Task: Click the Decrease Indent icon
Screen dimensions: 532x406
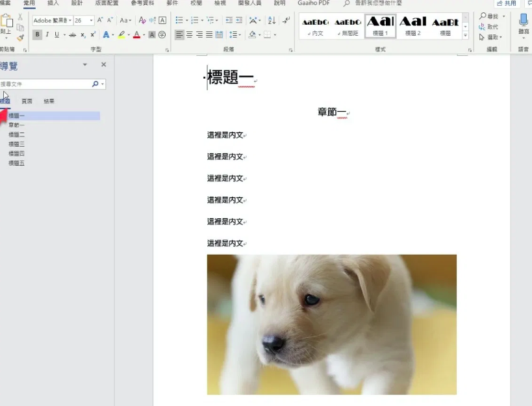Action: 229,20
